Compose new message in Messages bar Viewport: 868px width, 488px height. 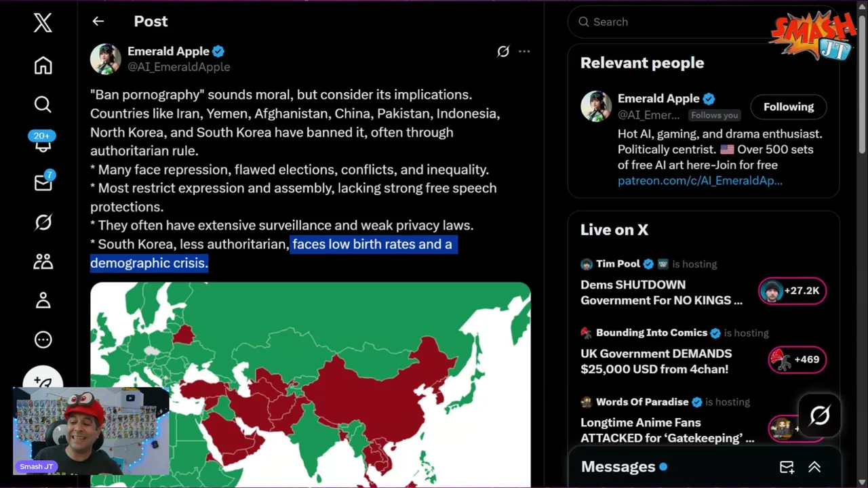coord(787,467)
